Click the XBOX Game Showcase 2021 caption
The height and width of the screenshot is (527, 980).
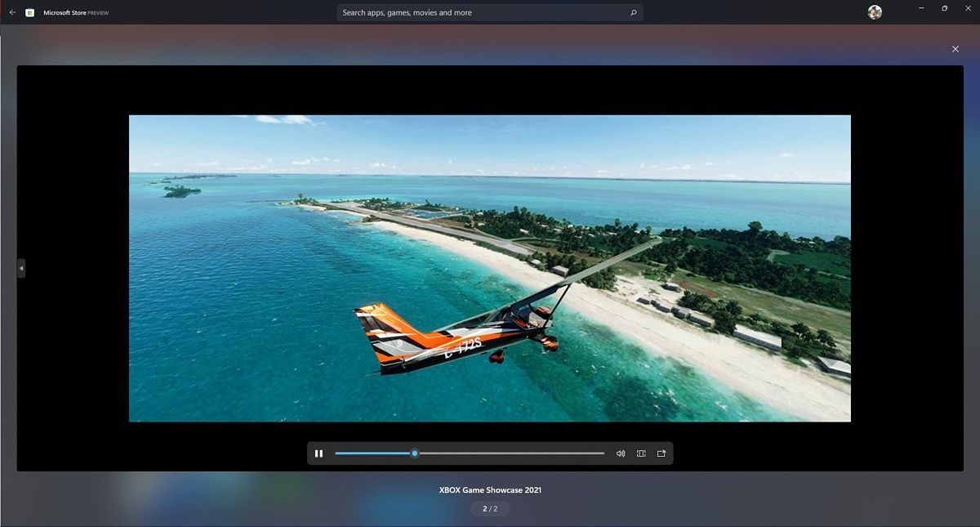pyautogui.click(x=490, y=490)
